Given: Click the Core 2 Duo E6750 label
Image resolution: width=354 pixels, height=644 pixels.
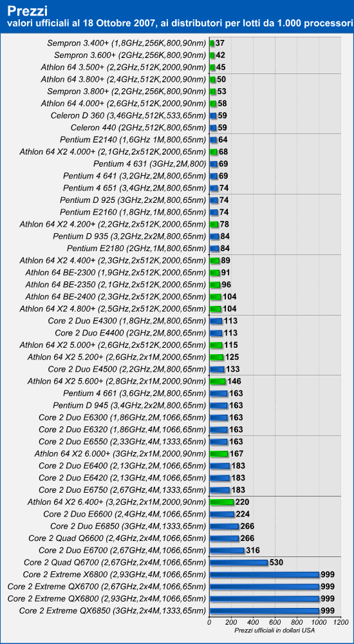Looking at the screenshot, I should (x=122, y=490).
